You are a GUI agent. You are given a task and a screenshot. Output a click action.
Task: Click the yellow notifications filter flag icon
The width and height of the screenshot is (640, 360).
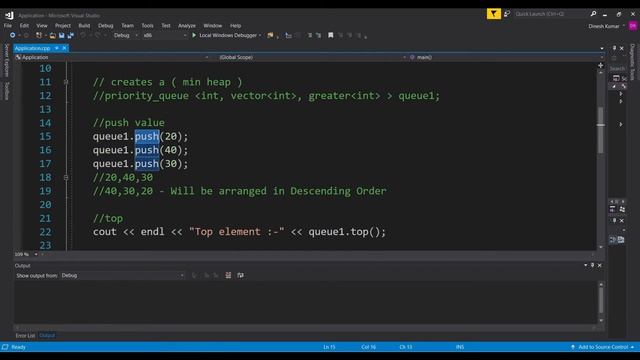click(493, 14)
